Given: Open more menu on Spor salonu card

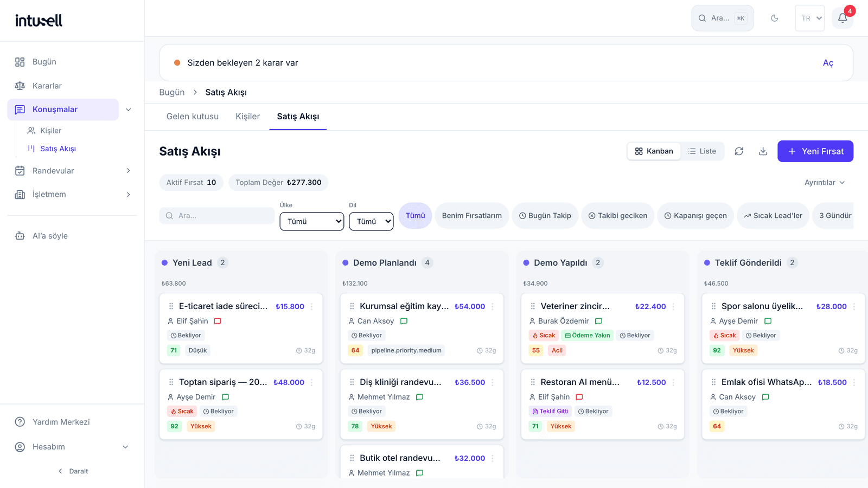Looking at the screenshot, I should (854, 306).
